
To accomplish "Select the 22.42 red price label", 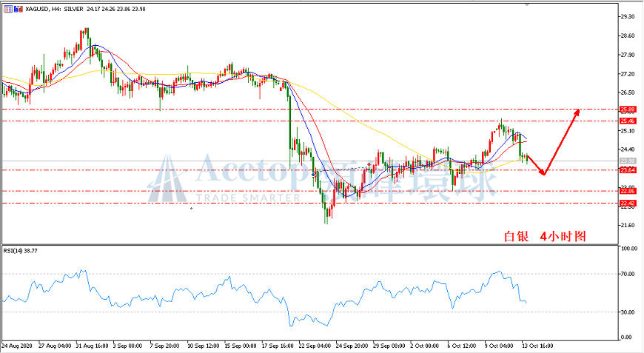I will click(628, 204).
